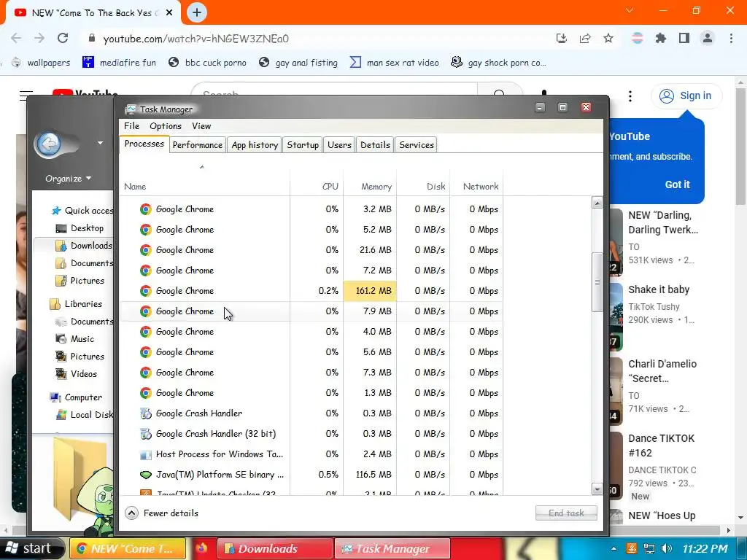This screenshot has height=560, width=747.
Task: Click the Firefox icon in taskbar
Action: pos(201,548)
